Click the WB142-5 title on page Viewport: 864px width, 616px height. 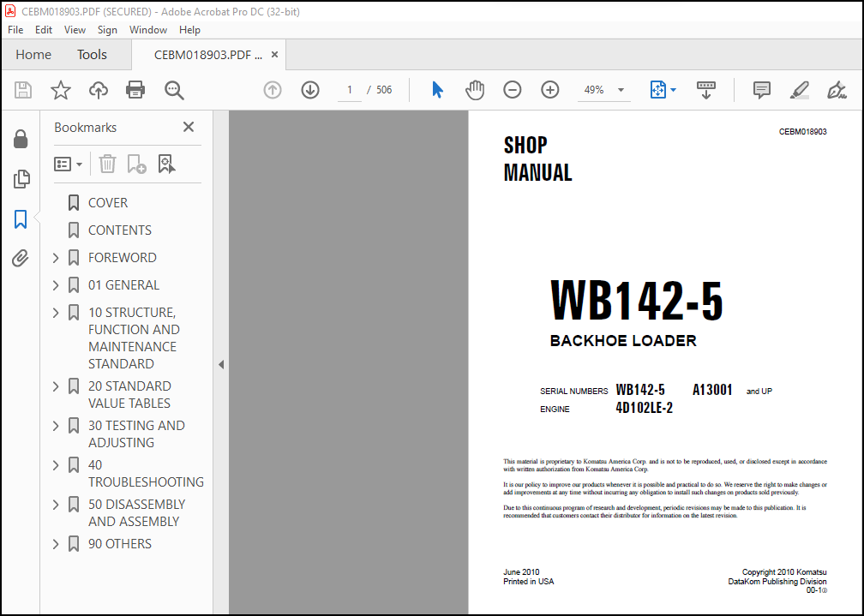coord(636,301)
